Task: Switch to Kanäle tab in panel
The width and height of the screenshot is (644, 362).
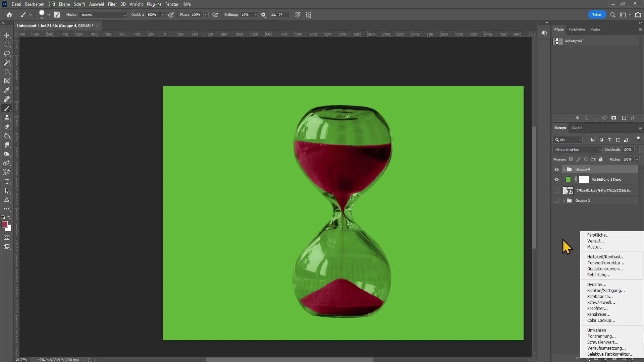Action: [x=577, y=128]
